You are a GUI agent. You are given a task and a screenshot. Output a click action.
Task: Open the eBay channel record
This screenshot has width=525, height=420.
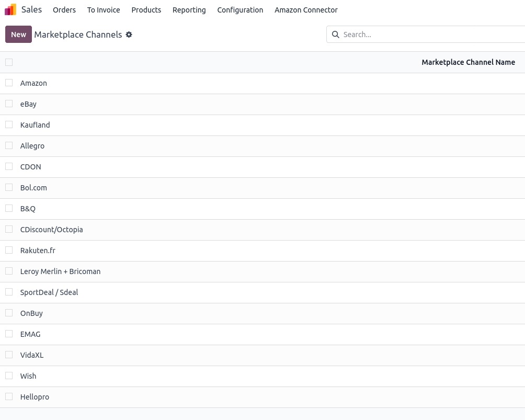point(28,104)
